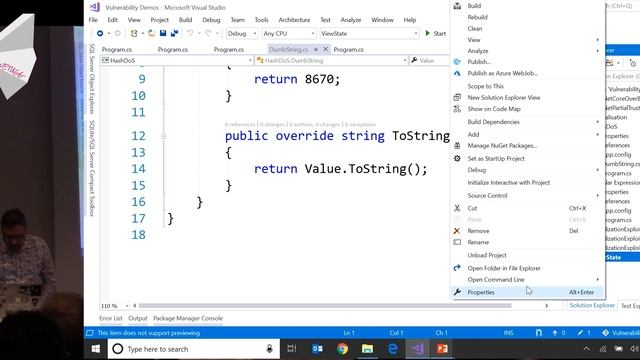
Task: Click the Windows Start button
Action: (x=96, y=349)
